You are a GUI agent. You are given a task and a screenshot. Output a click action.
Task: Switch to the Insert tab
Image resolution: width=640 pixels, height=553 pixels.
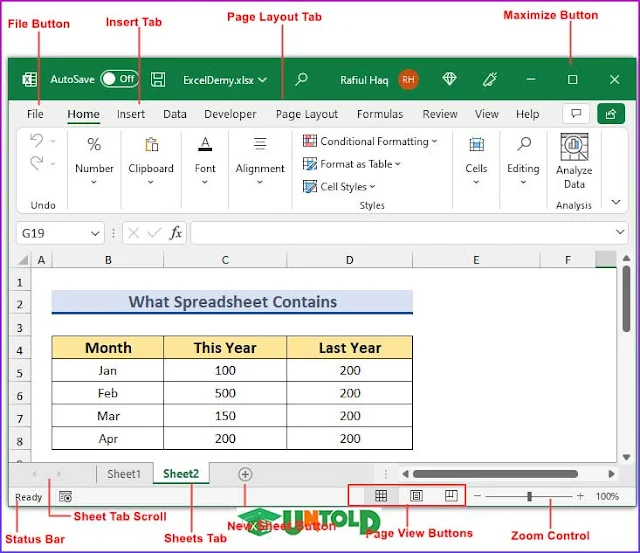(131, 114)
